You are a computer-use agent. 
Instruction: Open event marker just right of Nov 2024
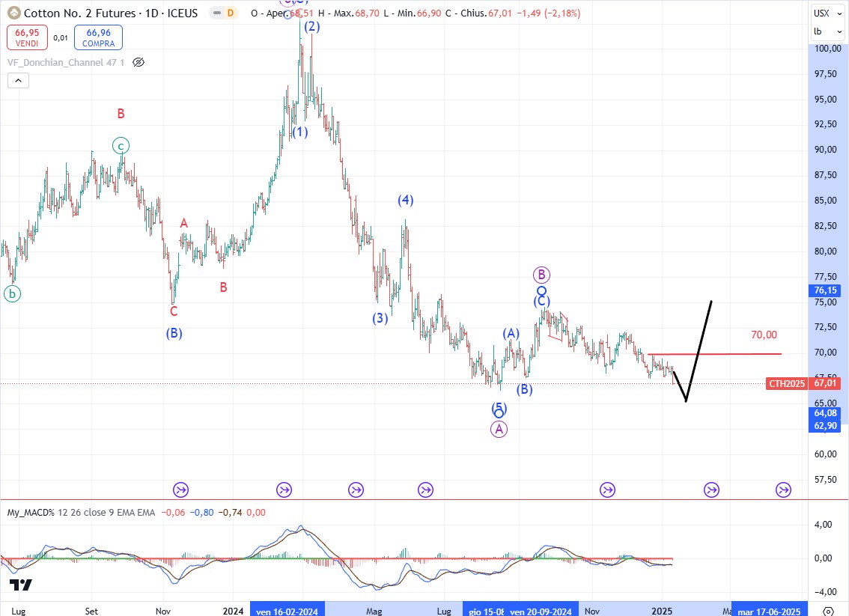[x=607, y=490]
